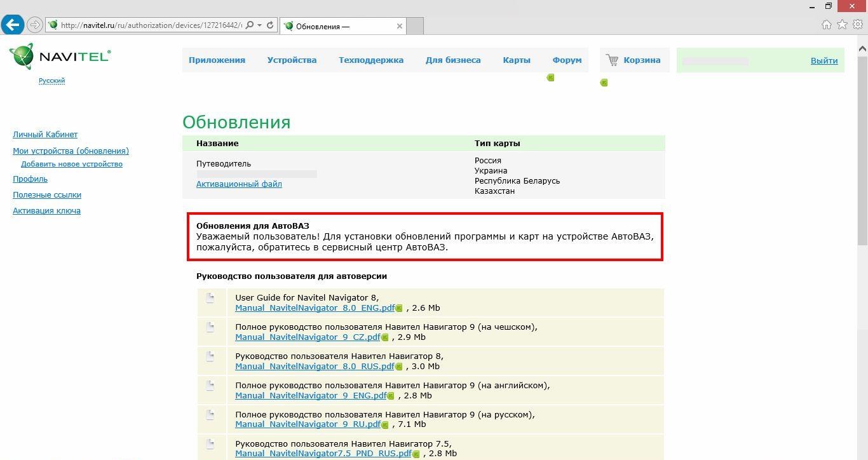The width and height of the screenshot is (868, 460).
Task: Download Manual_NavitelNavigator7.5_PND_RUS.pdf
Action: point(323,454)
